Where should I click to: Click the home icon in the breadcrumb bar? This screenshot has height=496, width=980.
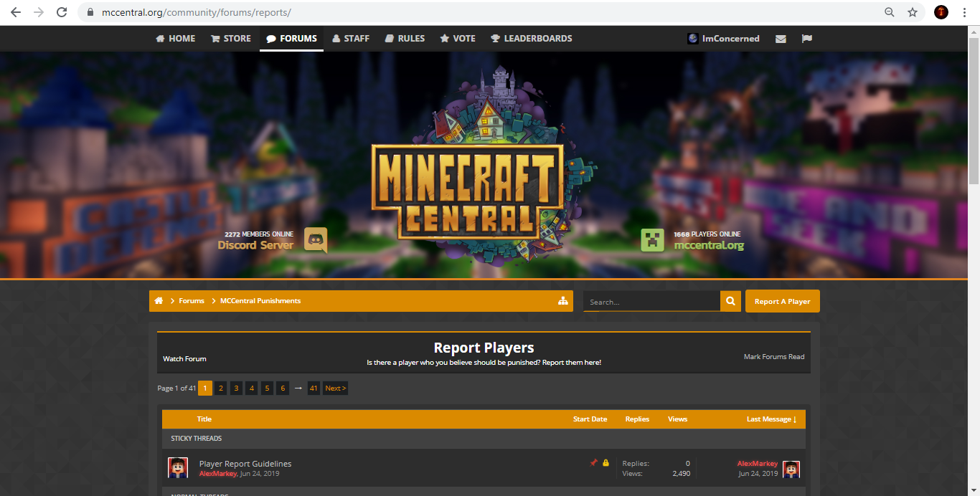[159, 300]
